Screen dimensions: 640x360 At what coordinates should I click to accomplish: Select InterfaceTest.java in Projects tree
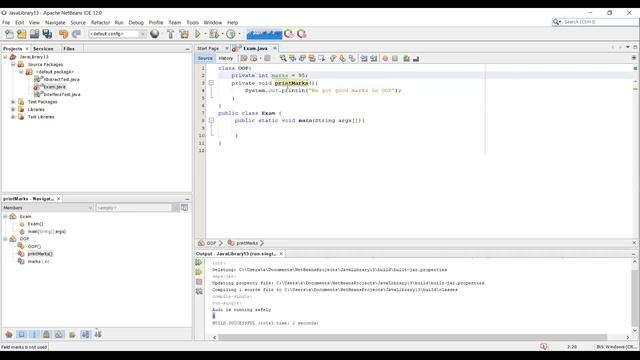point(62,94)
